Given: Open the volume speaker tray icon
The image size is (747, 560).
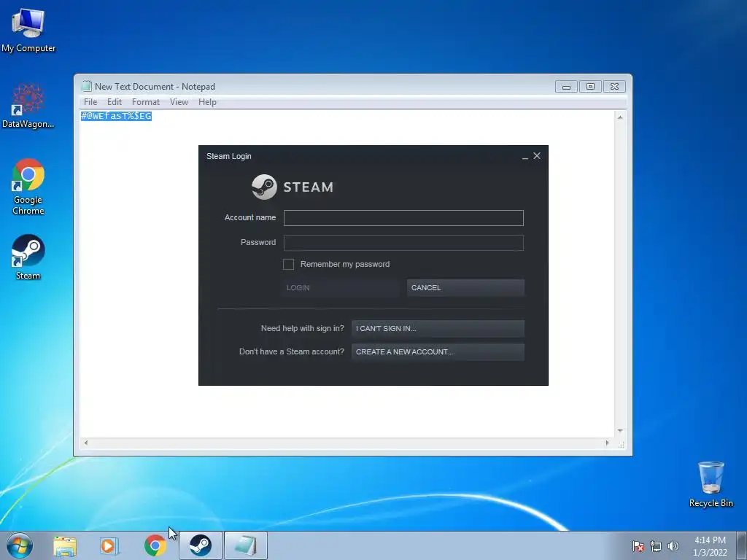Looking at the screenshot, I should 673,546.
